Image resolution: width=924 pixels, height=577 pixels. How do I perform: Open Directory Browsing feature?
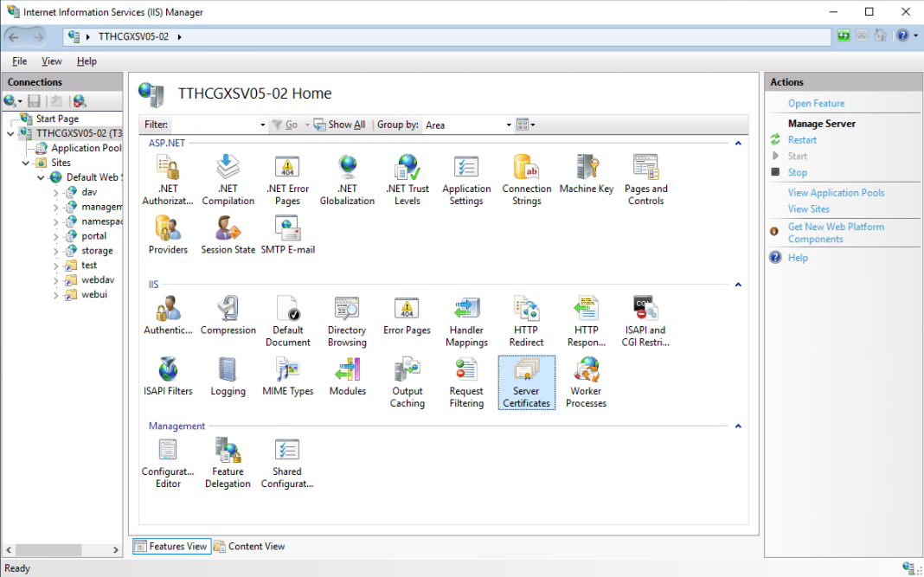(347, 321)
